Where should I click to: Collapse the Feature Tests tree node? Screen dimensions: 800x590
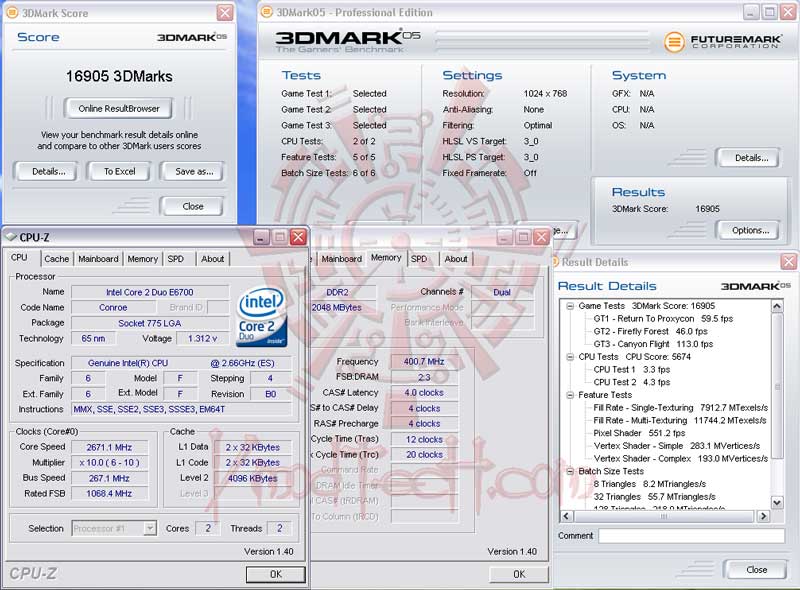pyautogui.click(x=570, y=395)
